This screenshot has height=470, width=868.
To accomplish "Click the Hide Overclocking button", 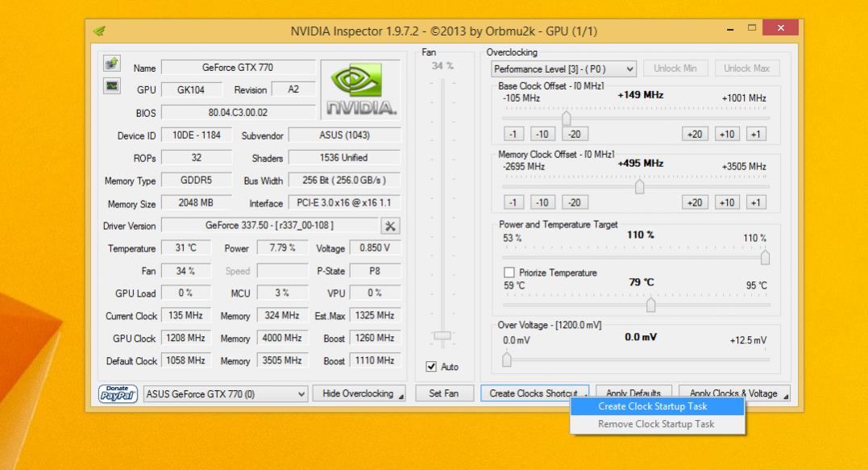I will click(x=359, y=393).
